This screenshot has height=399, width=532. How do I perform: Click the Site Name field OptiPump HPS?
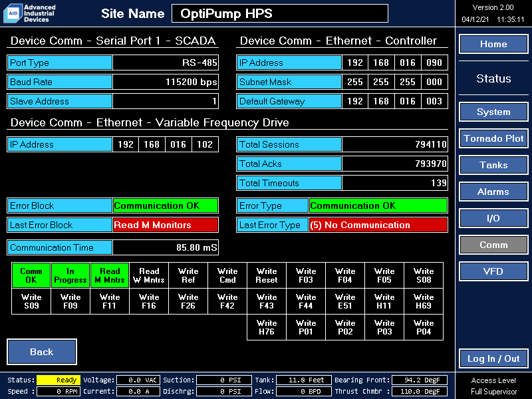coord(280,13)
